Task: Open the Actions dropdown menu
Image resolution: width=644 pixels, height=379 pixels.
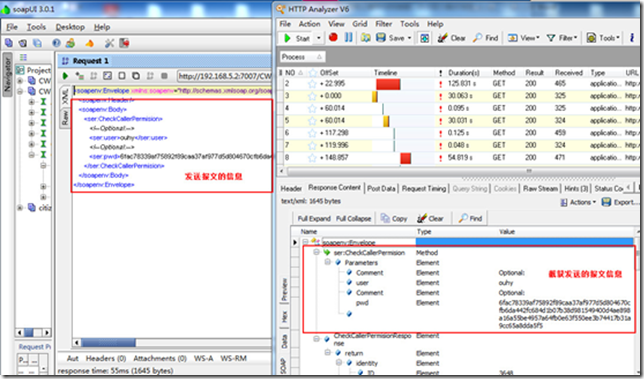Action: point(578,202)
